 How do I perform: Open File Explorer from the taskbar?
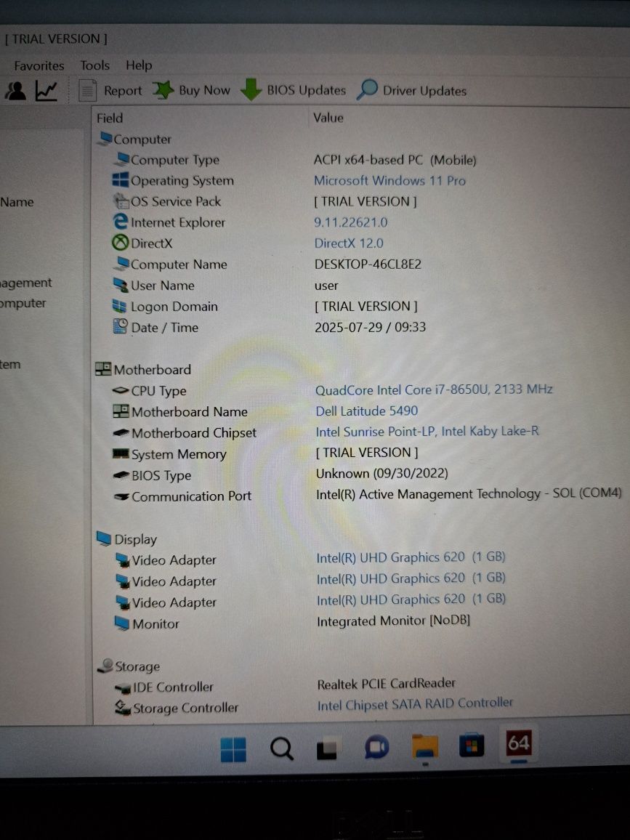coord(425,746)
